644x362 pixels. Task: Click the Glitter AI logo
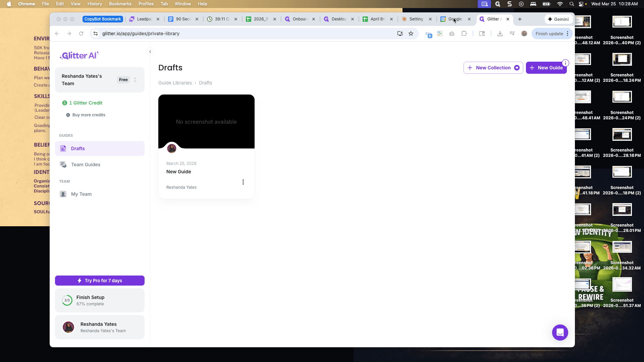click(79, 56)
